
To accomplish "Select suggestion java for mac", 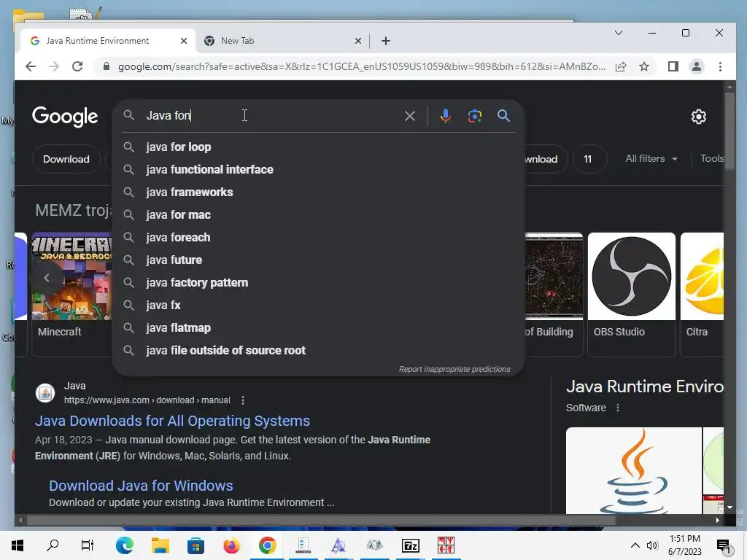I will click(x=318, y=215).
